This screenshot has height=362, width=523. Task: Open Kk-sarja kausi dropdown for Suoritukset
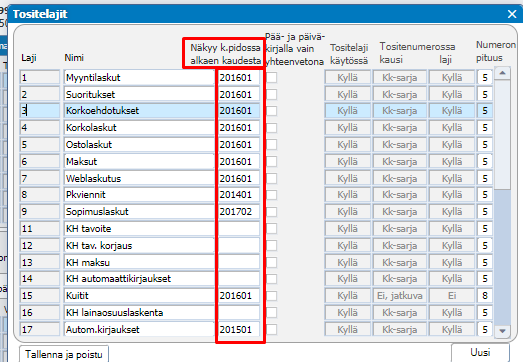[x=400, y=94]
